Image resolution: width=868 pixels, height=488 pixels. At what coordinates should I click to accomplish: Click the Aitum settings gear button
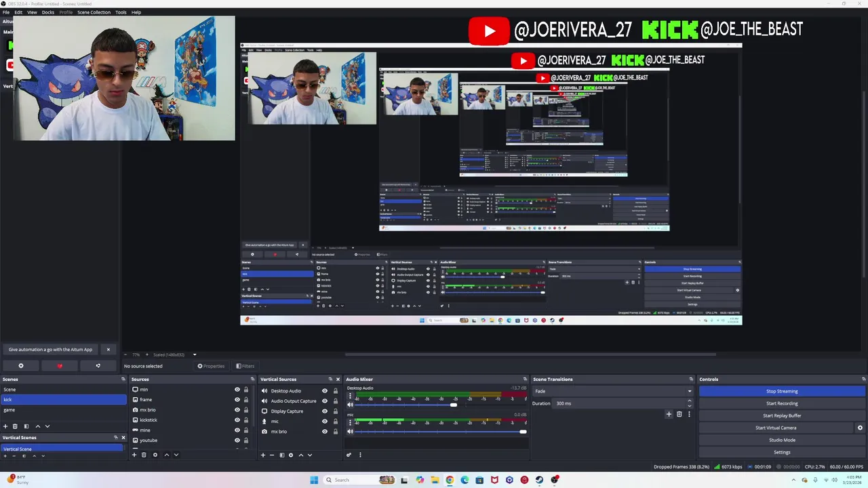(x=21, y=366)
